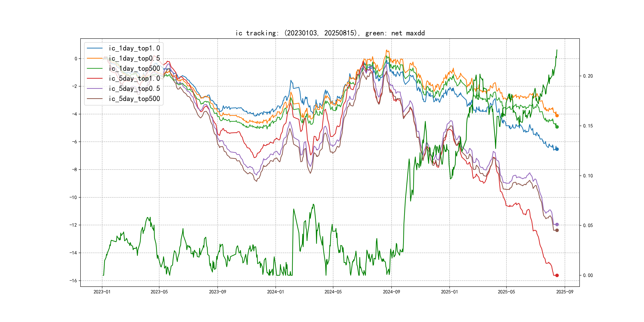Click the ic_5day_top0.5 legend label
Image resolution: width=644 pixels, height=322 pixels.
pos(134,88)
